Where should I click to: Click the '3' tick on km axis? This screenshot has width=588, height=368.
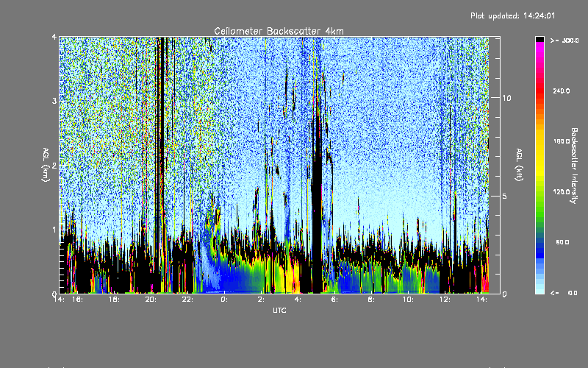(x=54, y=101)
